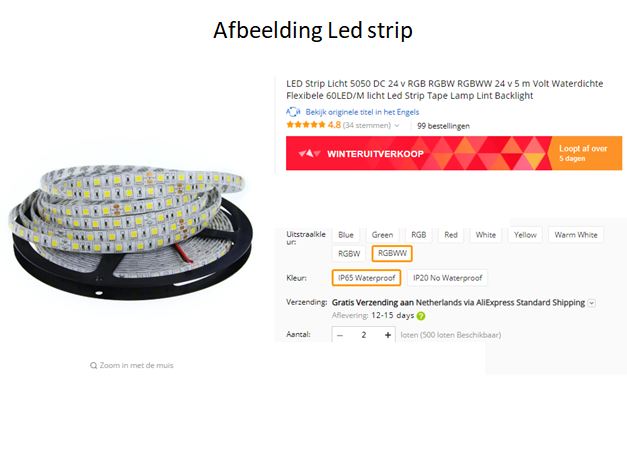Image resolution: width=627 pixels, height=469 pixels.
Task: Expand the rating votes chevron
Action: point(397,126)
